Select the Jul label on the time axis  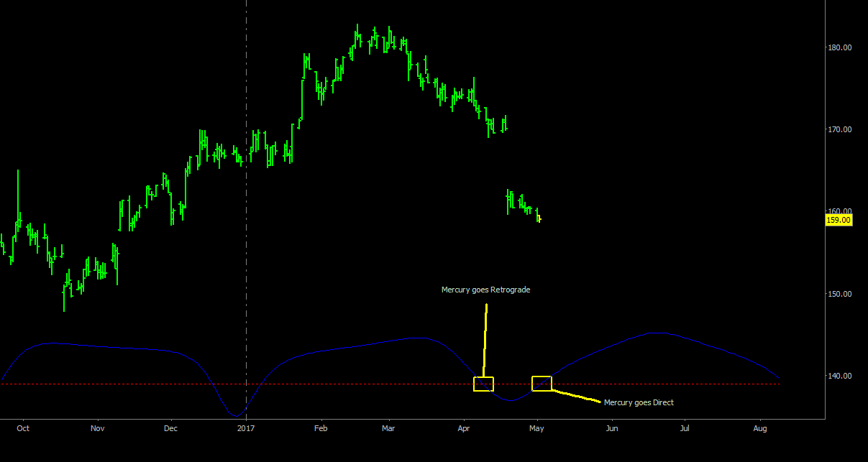(x=685, y=428)
